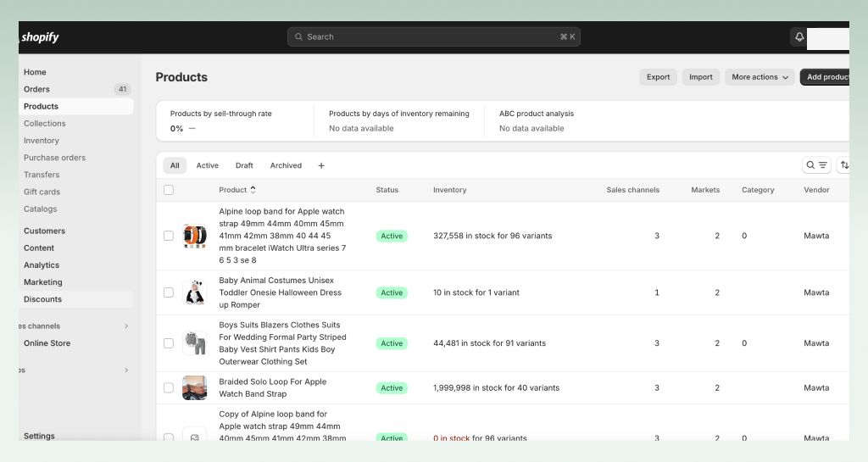Open Orders in sidebar
This screenshot has width=868, height=462.
click(x=36, y=89)
